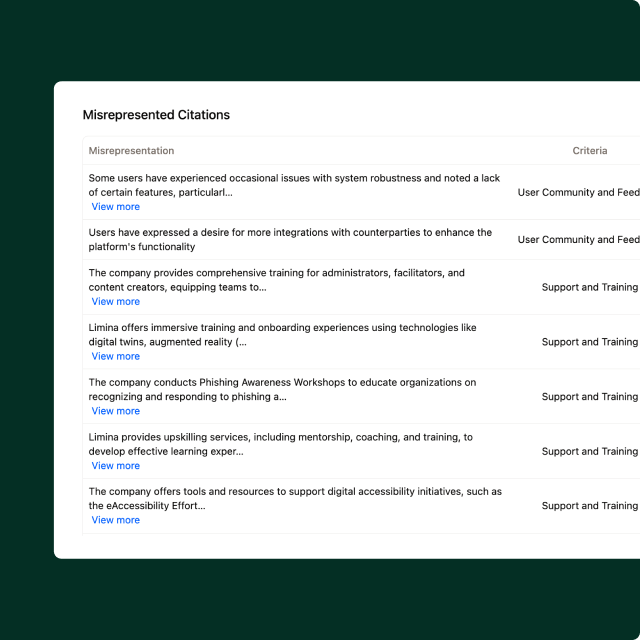Show full text of Limina upskilling services row
The image size is (640, 640).
116,465
